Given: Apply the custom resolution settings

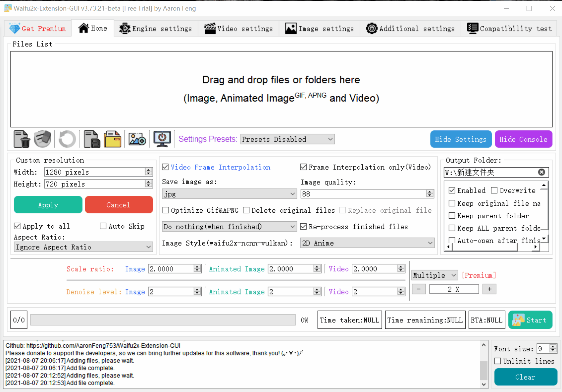Looking at the screenshot, I should point(48,204).
